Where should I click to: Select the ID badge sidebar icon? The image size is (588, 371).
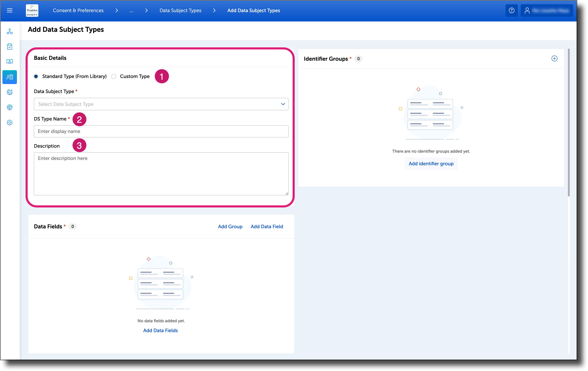click(10, 62)
